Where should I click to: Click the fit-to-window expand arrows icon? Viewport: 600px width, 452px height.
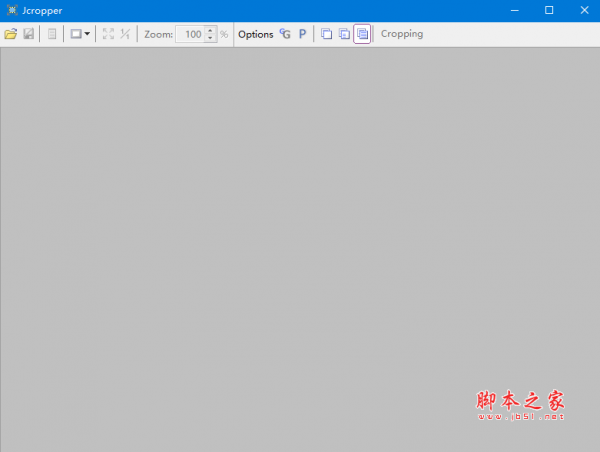click(108, 34)
